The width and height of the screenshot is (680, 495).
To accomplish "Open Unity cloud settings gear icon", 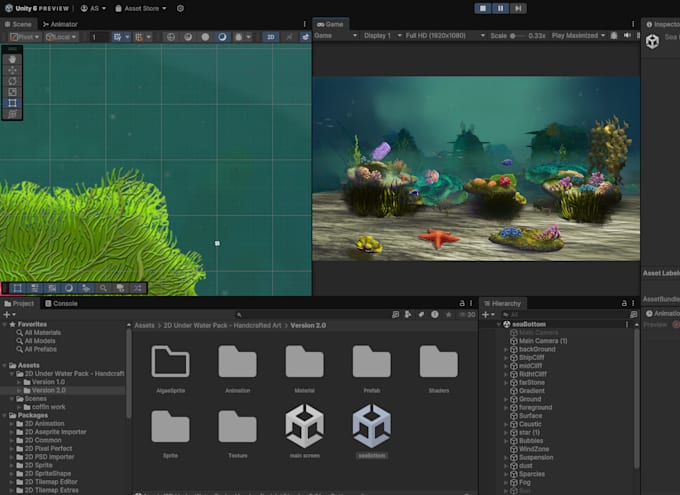I will tap(180, 8).
